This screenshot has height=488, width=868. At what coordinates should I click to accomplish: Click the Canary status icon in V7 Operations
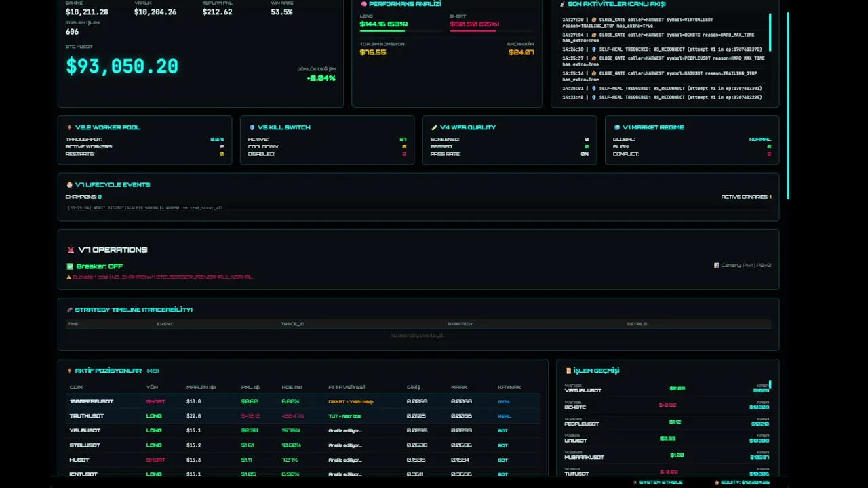[x=717, y=265]
